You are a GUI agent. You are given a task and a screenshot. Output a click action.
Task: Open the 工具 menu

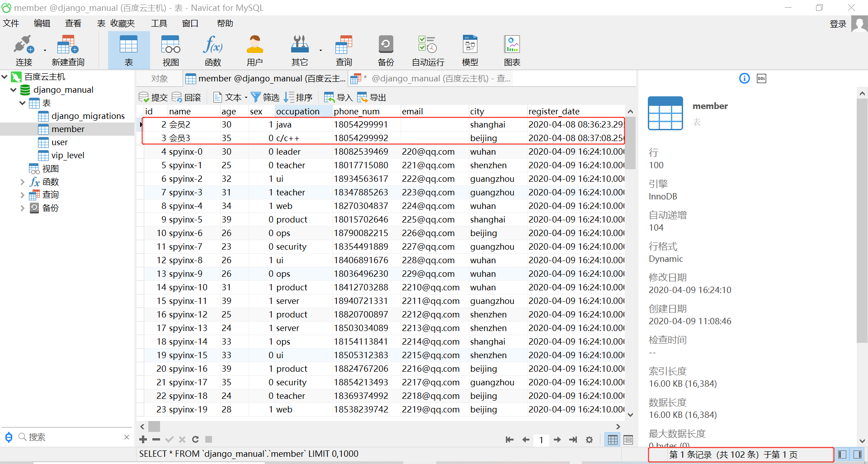point(159,23)
